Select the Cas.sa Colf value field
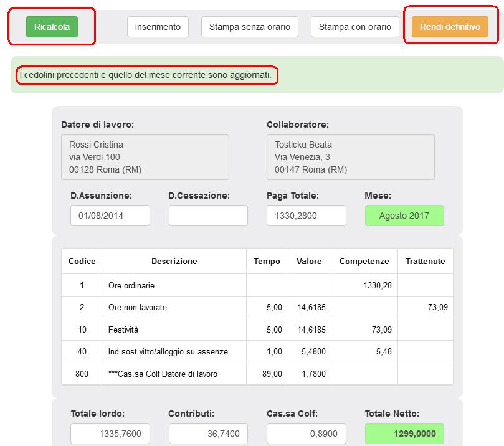The width and height of the screenshot is (504, 446). pos(306,434)
